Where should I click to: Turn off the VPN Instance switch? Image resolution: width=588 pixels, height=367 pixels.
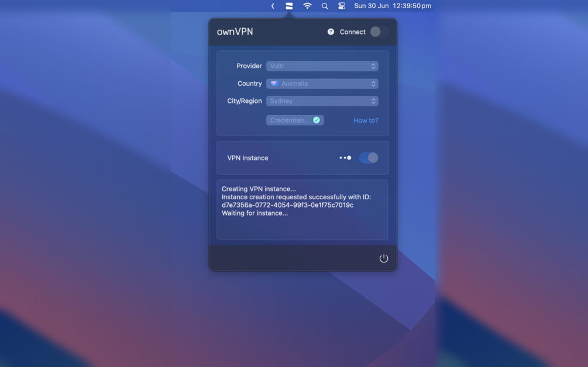(x=368, y=158)
